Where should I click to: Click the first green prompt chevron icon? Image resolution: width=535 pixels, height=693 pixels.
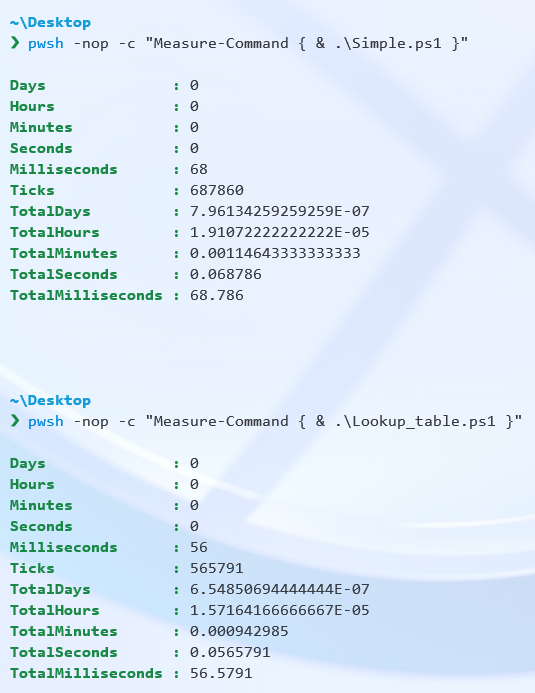click(x=15, y=43)
